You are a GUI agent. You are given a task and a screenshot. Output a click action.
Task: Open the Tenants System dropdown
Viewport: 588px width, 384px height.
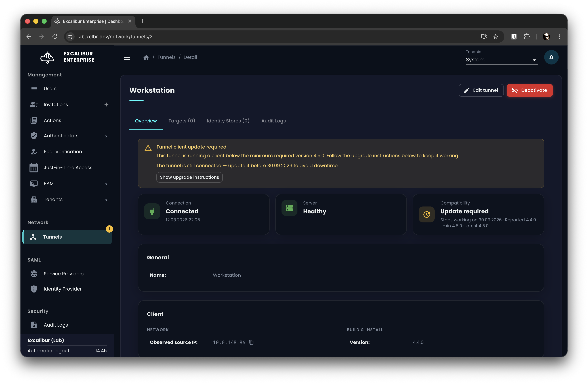[x=502, y=60]
